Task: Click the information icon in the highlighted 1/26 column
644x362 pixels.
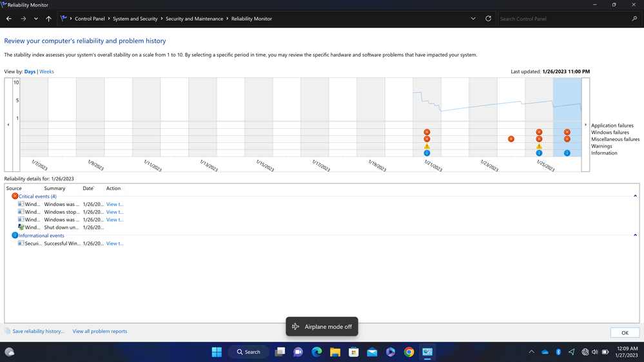Action: [567, 153]
